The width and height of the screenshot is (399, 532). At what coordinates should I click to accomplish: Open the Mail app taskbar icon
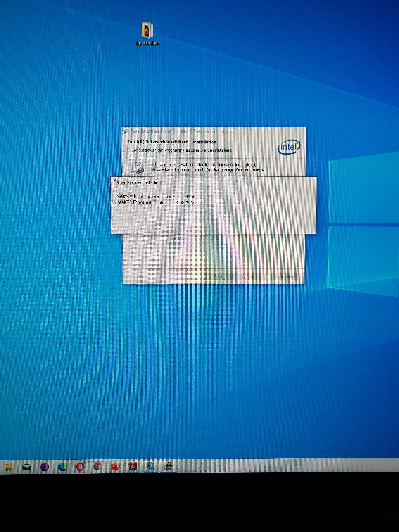27,467
